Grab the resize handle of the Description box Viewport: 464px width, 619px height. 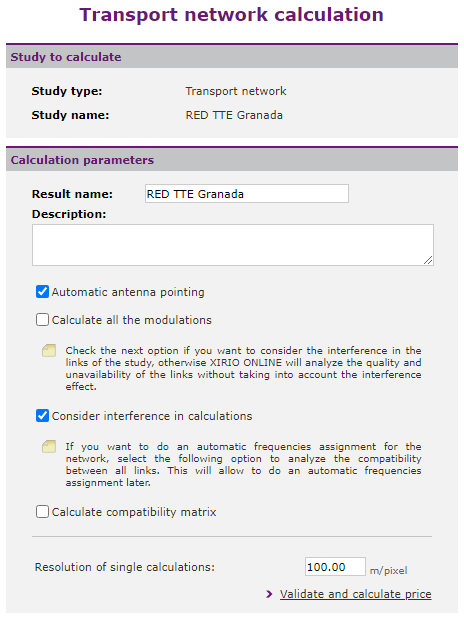point(428,260)
